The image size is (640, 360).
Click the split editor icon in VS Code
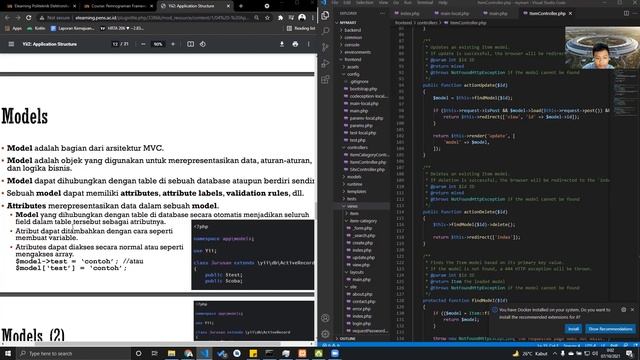click(626, 13)
